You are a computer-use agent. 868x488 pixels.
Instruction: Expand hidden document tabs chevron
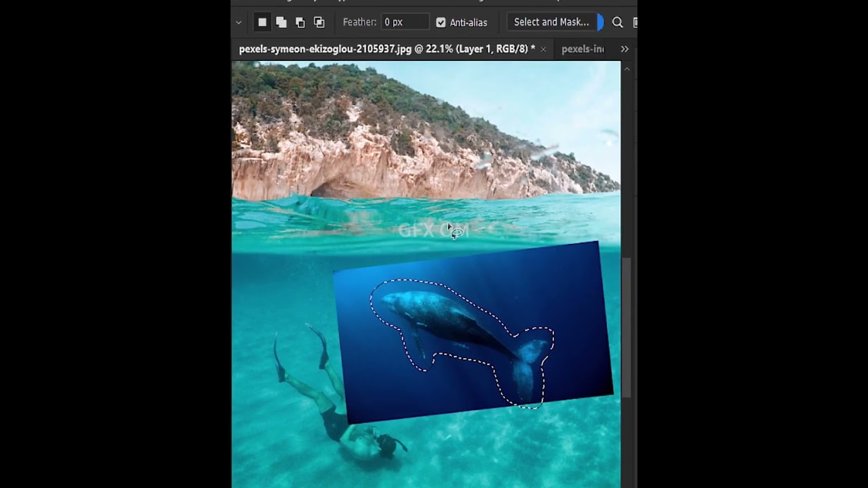625,49
